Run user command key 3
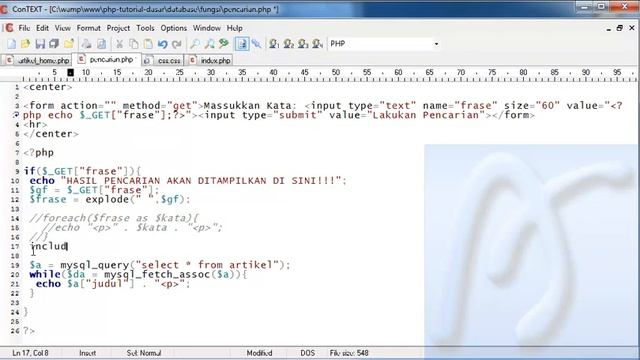This screenshot has height=360, width=640. [x=303, y=44]
